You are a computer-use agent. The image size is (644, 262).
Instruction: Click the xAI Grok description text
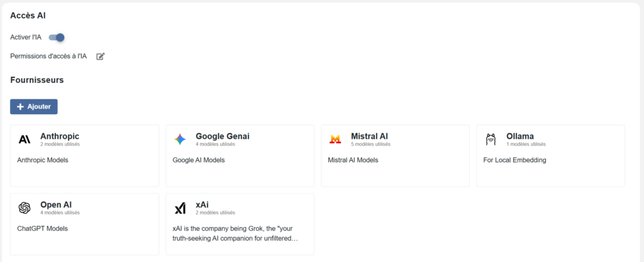(235, 234)
